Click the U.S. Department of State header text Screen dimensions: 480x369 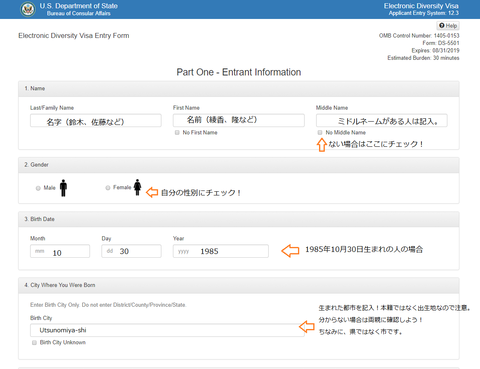(x=79, y=6)
